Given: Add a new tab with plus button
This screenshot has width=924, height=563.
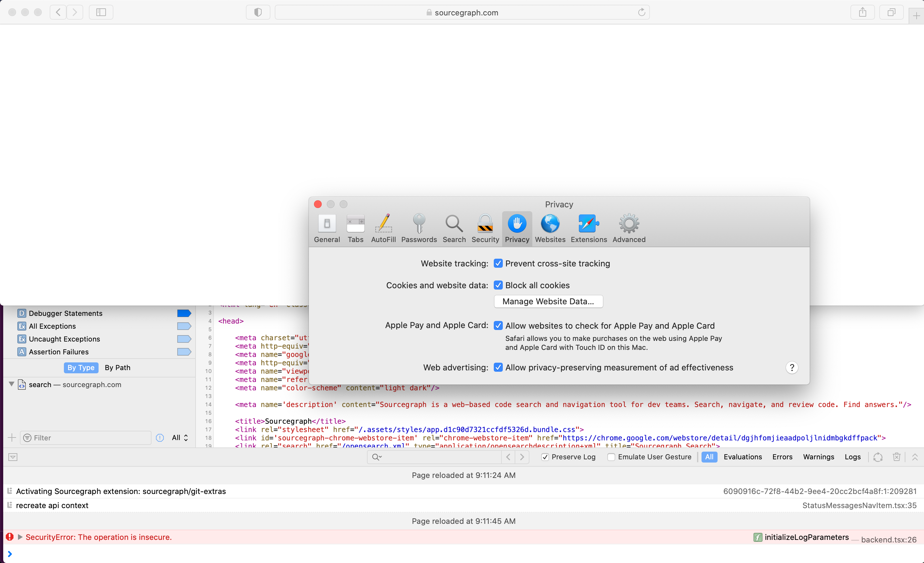Looking at the screenshot, I should coord(916,16).
